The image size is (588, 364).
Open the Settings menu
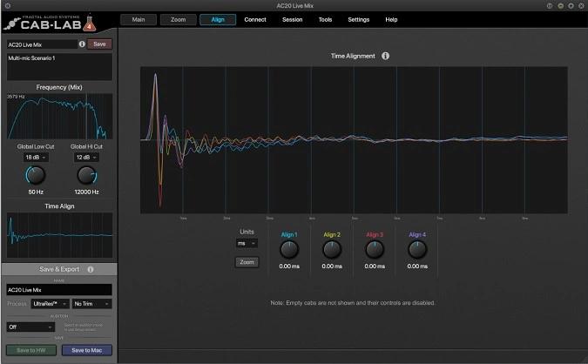[x=359, y=19]
